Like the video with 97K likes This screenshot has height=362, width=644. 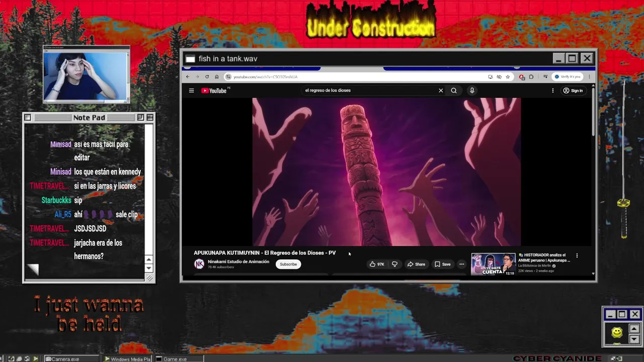click(377, 264)
